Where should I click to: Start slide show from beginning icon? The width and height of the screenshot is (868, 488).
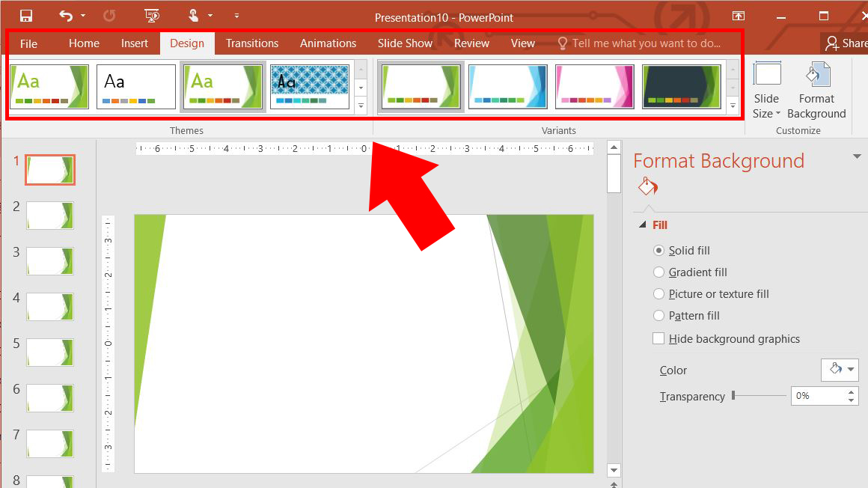coord(152,16)
